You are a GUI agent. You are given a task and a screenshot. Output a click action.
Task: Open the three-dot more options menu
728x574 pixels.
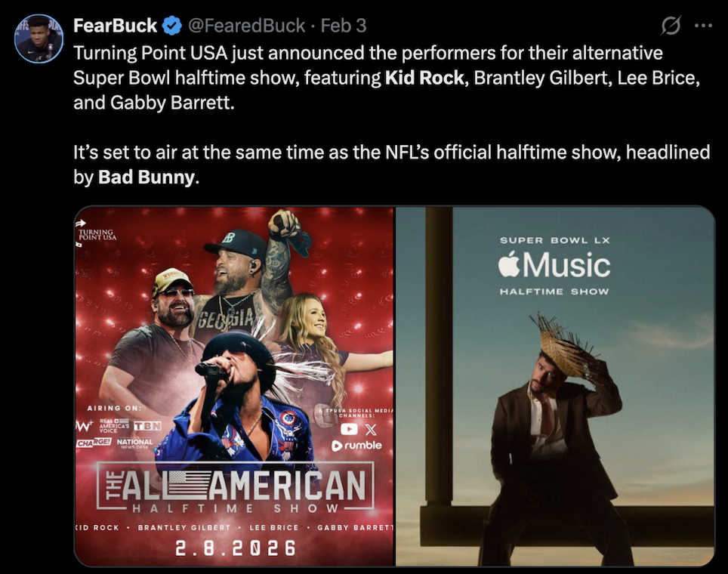[703, 26]
